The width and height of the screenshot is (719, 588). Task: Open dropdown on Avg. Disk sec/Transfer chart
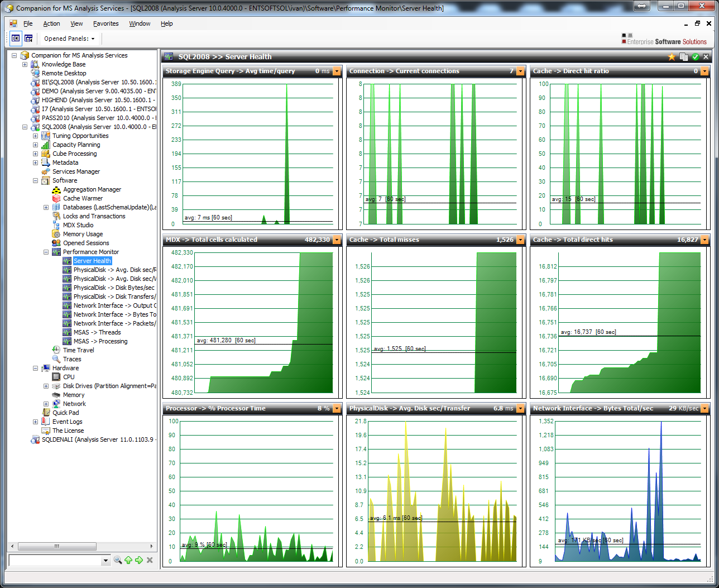(520, 409)
